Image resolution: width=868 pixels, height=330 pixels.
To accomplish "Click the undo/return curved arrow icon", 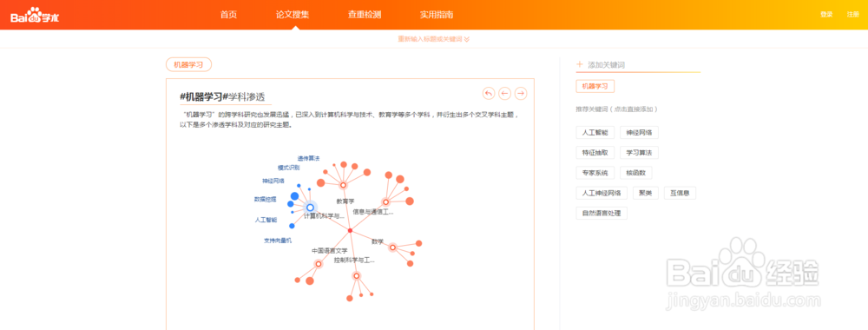I will 488,94.
